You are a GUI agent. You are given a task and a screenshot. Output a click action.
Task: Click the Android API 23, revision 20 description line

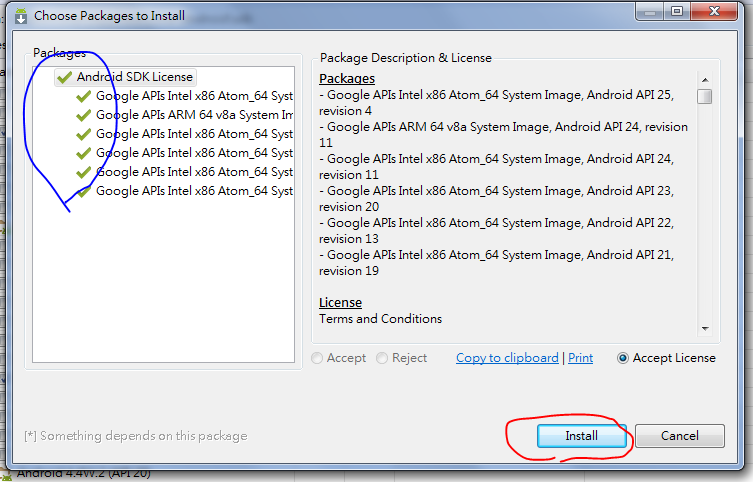point(497,199)
